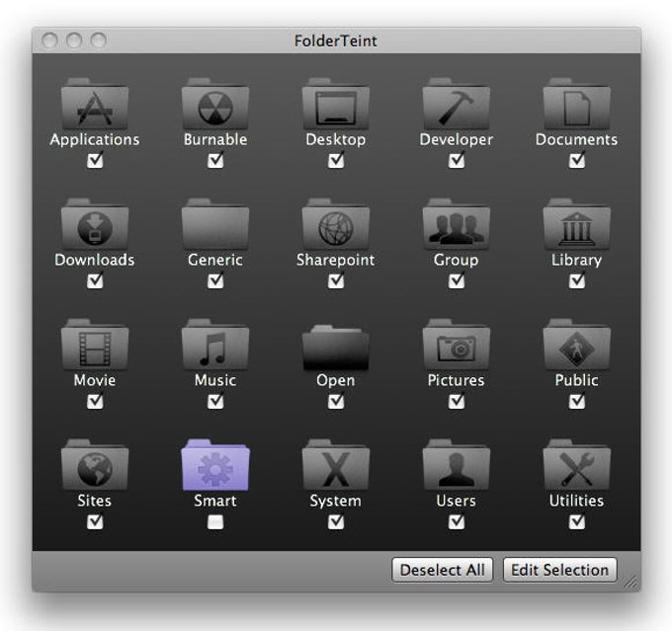Select the Burnable folder icon
The width and height of the screenshot is (672, 631).
click(x=215, y=104)
